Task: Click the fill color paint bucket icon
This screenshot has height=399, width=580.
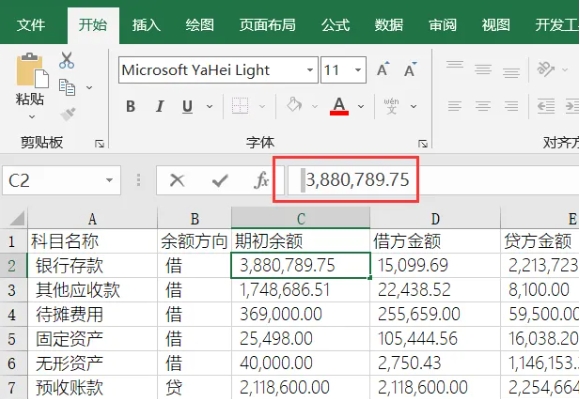Action: pos(295,105)
